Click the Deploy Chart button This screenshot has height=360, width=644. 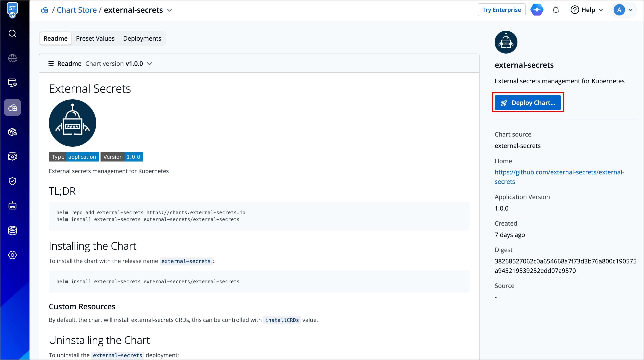(528, 103)
